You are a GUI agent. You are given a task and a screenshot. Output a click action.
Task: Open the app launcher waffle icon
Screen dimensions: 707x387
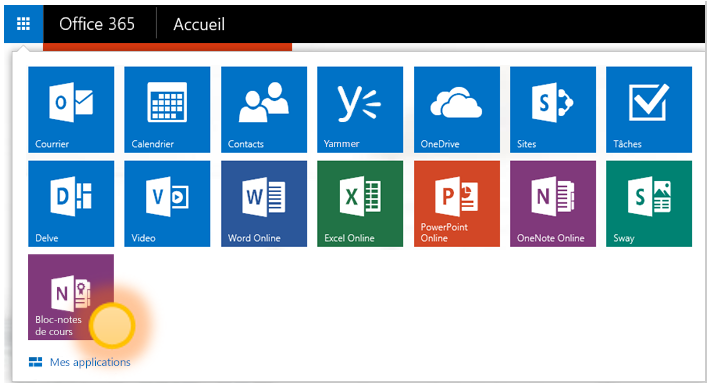coord(23,24)
